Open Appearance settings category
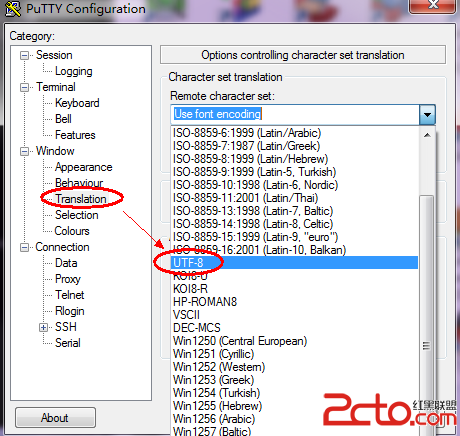460x436 pixels. pyautogui.click(x=84, y=167)
